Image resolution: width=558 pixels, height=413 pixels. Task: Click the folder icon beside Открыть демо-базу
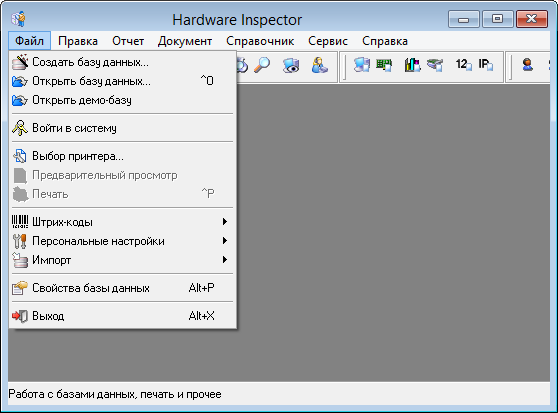point(20,100)
